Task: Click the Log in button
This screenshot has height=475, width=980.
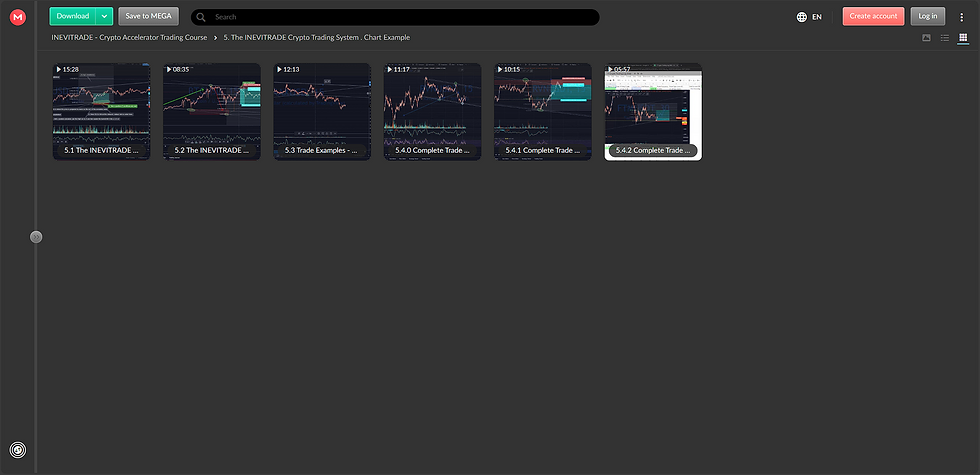Action: (928, 16)
